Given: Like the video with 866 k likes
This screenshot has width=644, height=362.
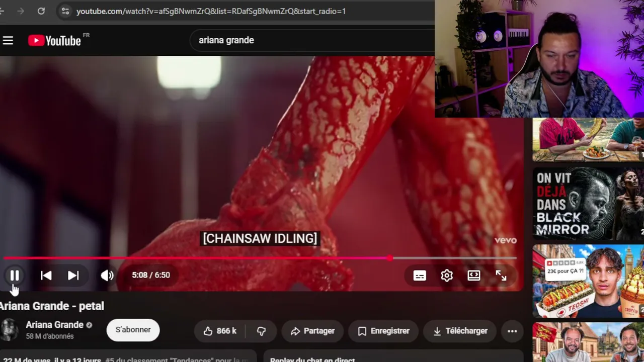Looking at the screenshot, I should click(220, 331).
